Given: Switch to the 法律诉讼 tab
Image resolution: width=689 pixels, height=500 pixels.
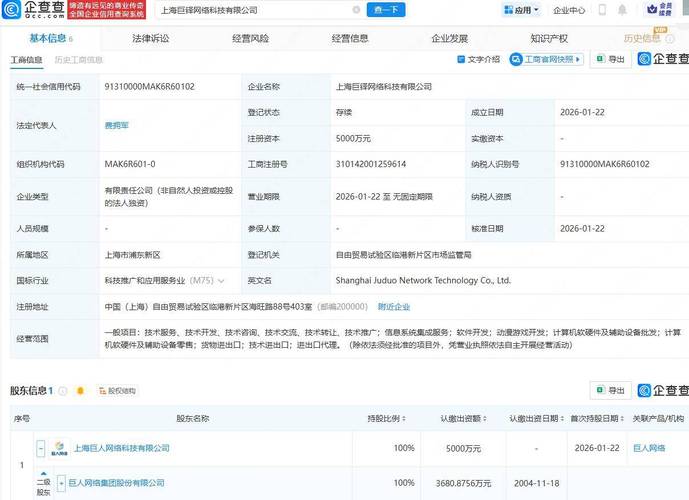Looking at the screenshot, I should click(150, 38).
